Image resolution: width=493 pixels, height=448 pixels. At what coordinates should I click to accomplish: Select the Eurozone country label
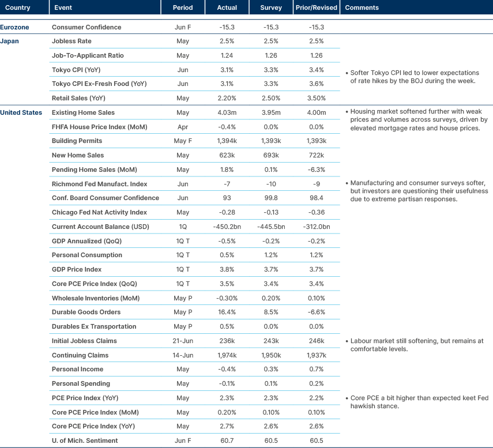(14, 27)
